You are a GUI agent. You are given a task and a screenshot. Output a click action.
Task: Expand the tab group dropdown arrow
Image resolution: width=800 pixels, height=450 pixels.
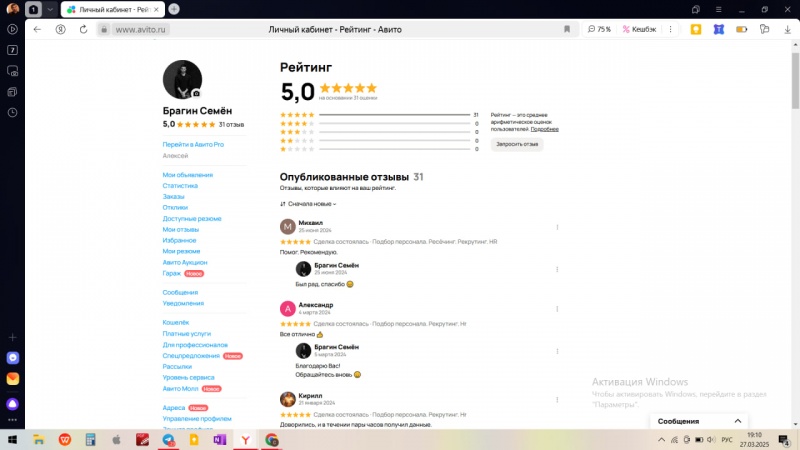(x=50, y=9)
